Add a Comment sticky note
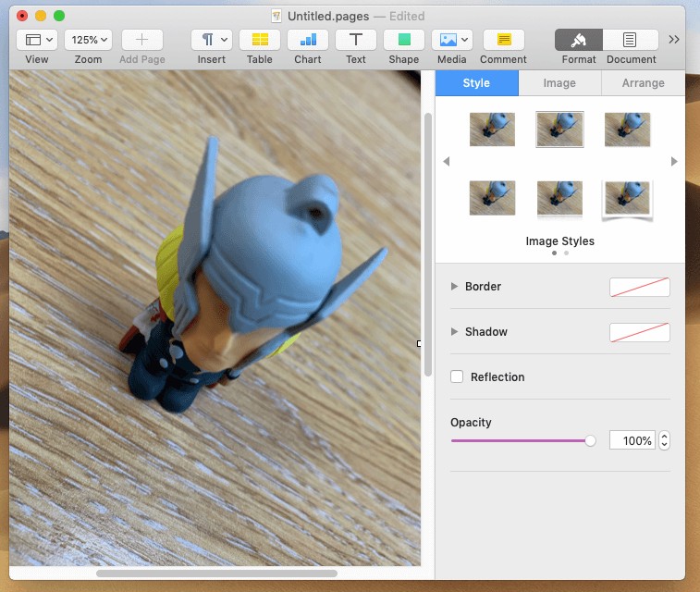The height and width of the screenshot is (592, 700). (x=504, y=40)
